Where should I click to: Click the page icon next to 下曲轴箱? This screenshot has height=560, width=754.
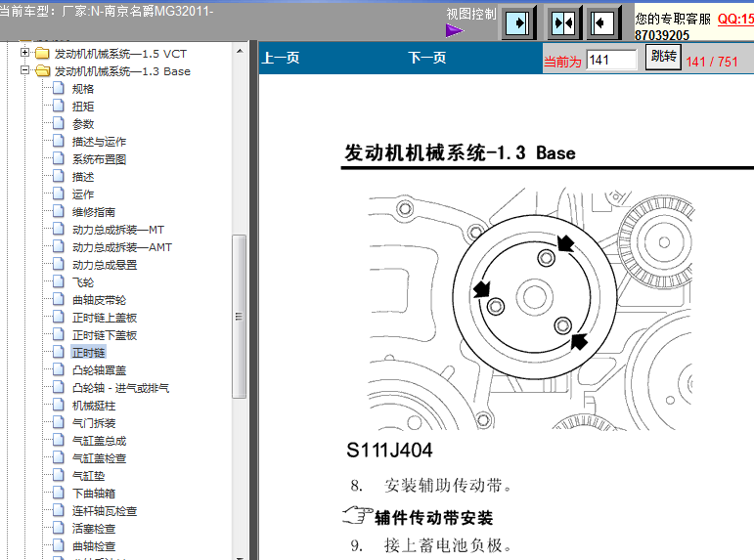point(58,493)
